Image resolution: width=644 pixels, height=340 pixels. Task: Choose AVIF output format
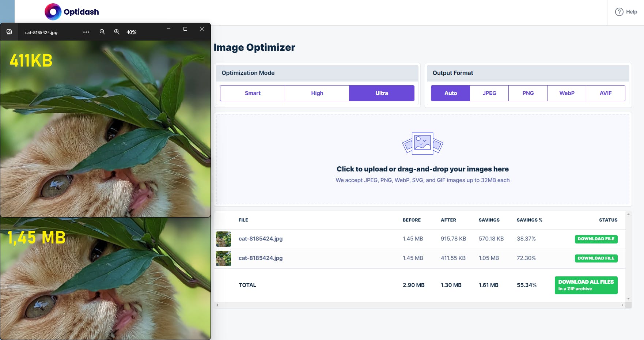point(606,93)
